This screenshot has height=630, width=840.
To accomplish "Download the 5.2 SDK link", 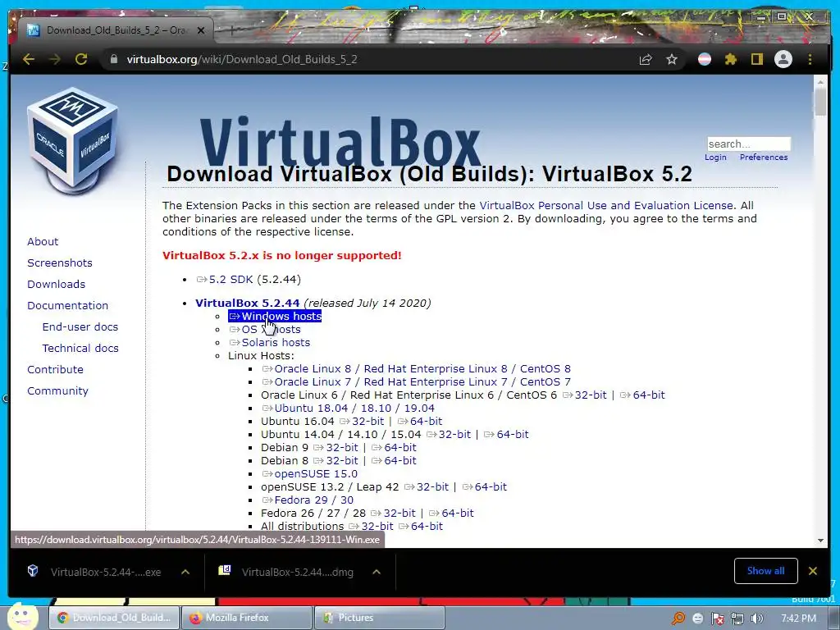I will (225, 280).
